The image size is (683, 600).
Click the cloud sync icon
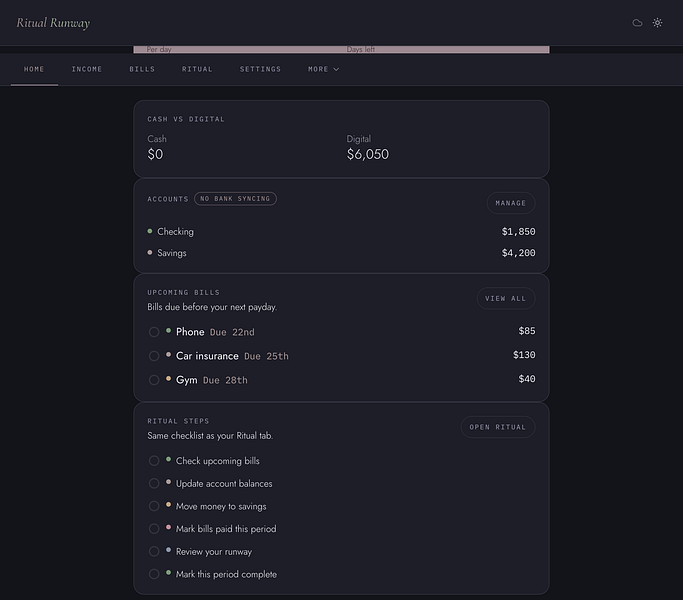[x=637, y=23]
